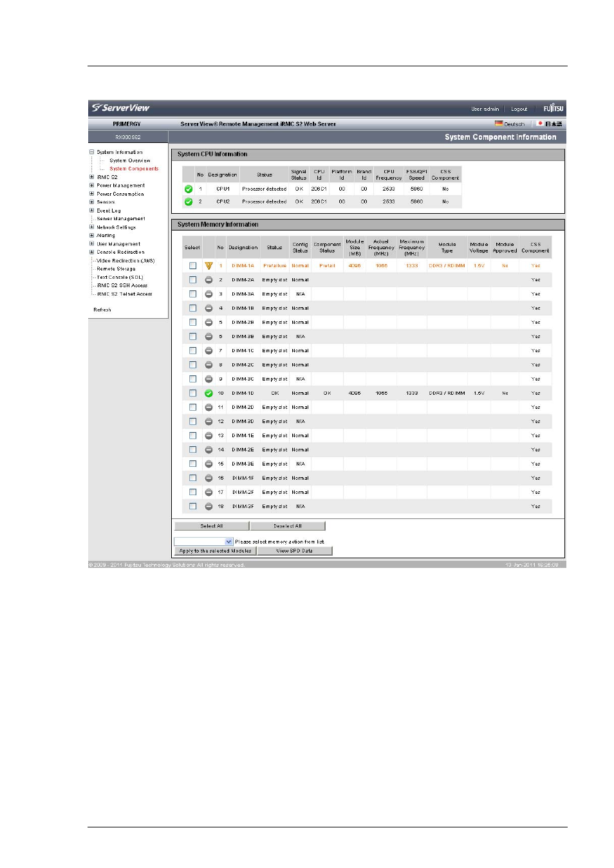Click the DIMM-1D green OK icon
Image resolution: width=614 pixels, height=868 pixels.
[209, 393]
